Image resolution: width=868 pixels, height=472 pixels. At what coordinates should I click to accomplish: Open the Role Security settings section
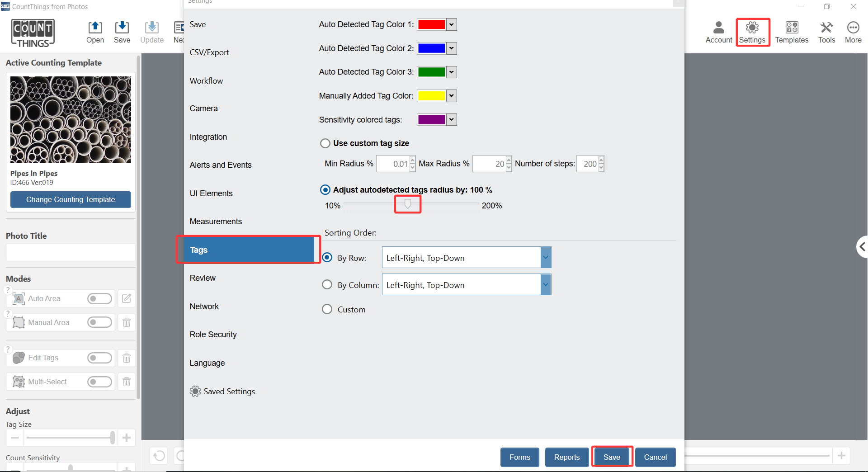coord(213,335)
